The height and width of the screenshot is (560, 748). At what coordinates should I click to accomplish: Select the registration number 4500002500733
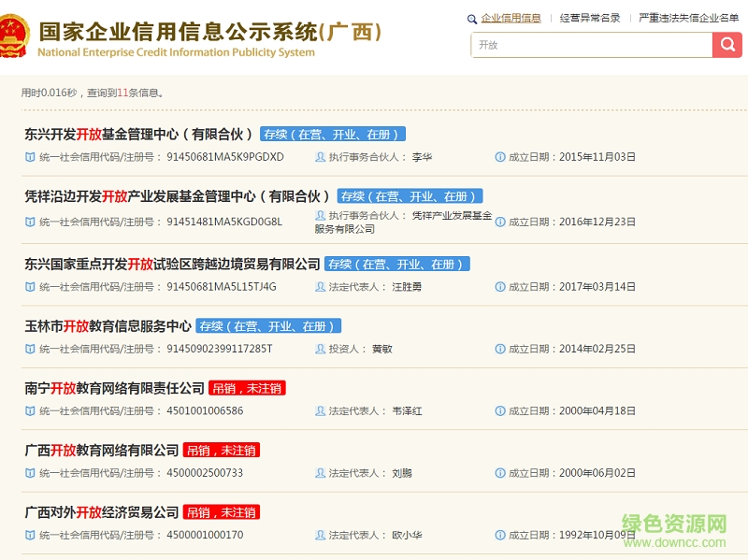(x=205, y=473)
